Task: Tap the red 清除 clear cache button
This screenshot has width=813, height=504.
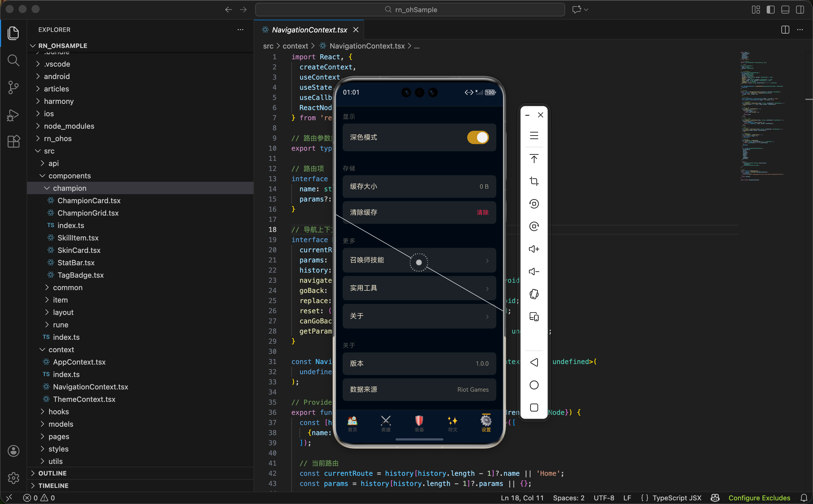Action: coord(482,212)
